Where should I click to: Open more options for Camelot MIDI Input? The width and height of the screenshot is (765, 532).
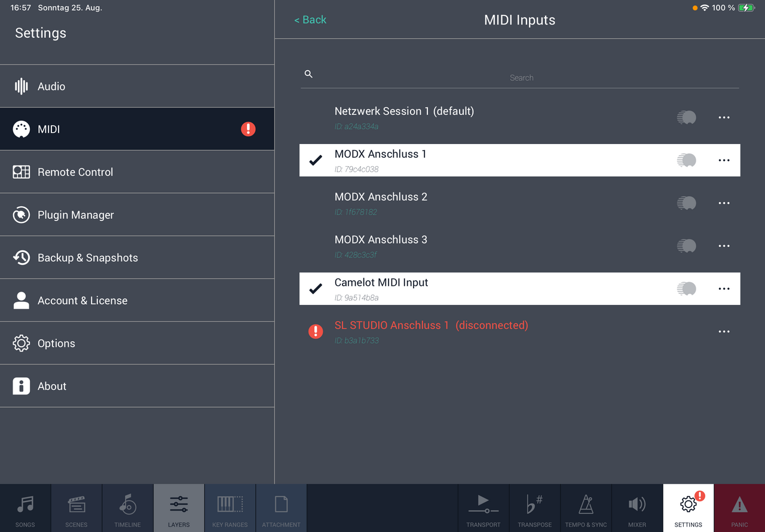coord(724,289)
